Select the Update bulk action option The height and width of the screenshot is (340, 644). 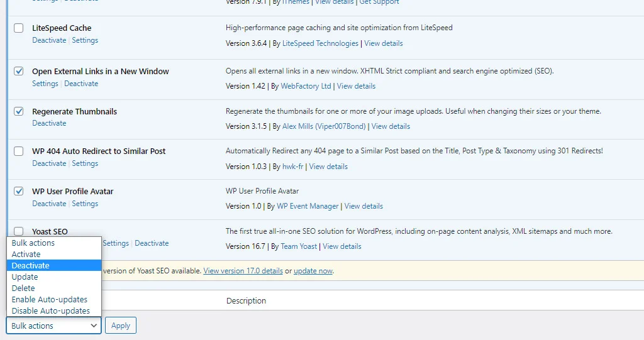coord(25,277)
